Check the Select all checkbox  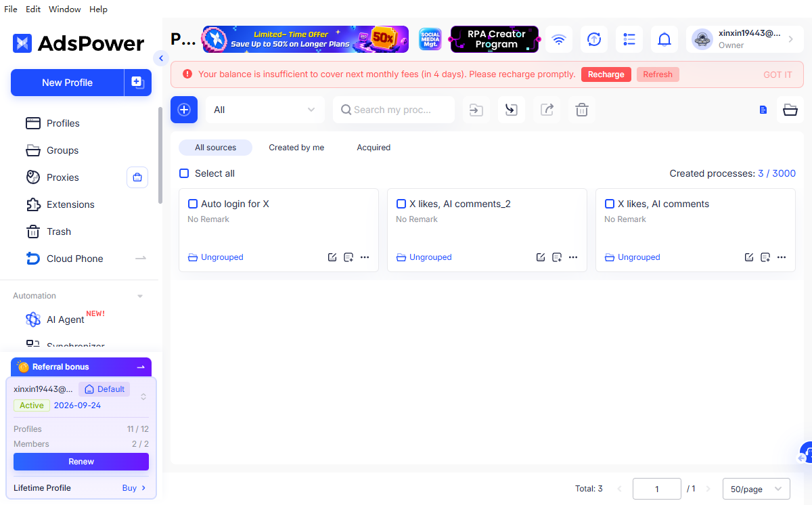[x=184, y=173]
